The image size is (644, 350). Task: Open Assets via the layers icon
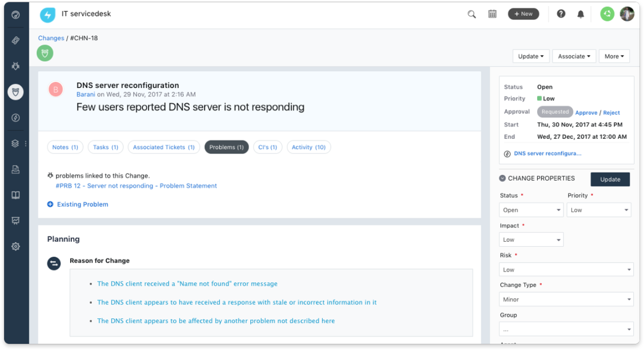(14, 143)
